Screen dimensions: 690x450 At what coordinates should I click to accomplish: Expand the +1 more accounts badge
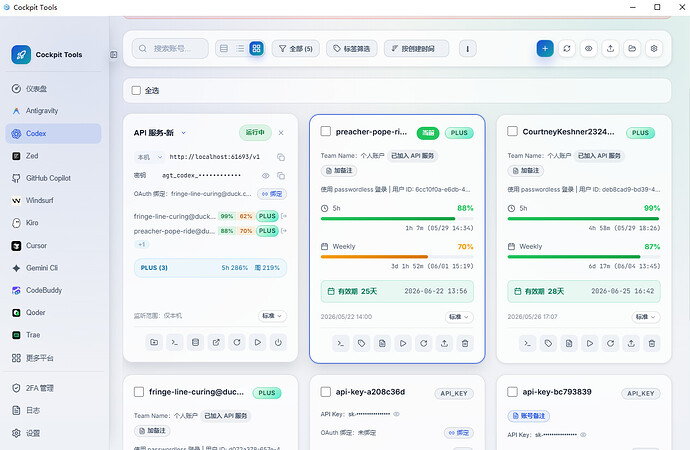142,244
